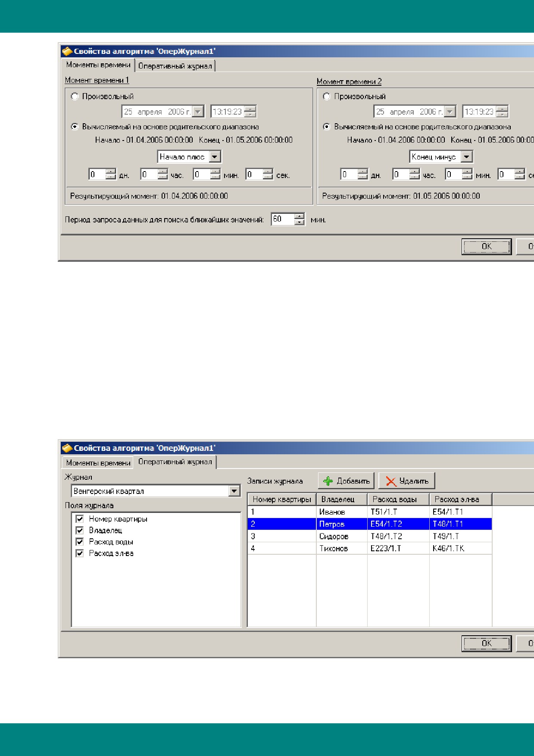Image resolution: width=534 pixels, height=756 pixels.
Task: Click title bar icon of upper dialog
Action: (x=67, y=52)
